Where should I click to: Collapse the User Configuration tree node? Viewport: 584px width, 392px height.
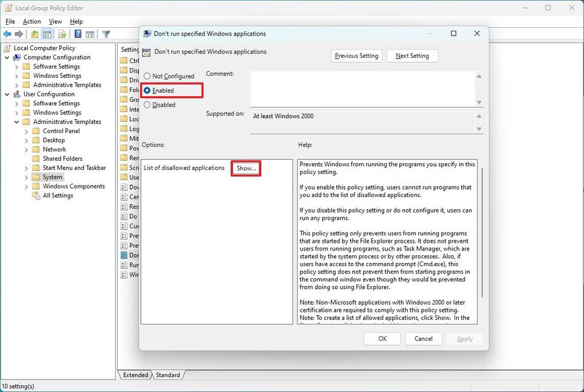point(8,94)
